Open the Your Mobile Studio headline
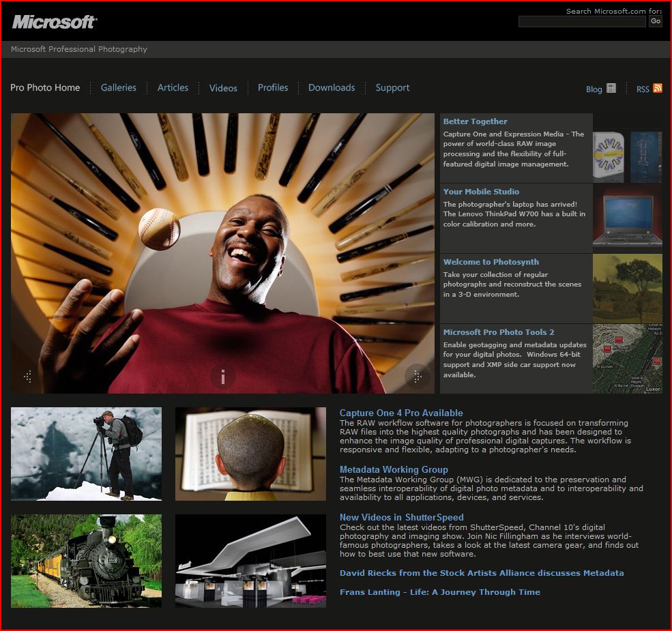 tap(481, 192)
